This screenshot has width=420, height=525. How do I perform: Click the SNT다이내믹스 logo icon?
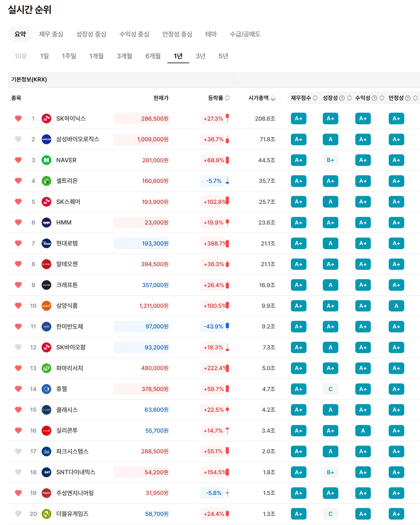pyautogui.click(x=46, y=472)
